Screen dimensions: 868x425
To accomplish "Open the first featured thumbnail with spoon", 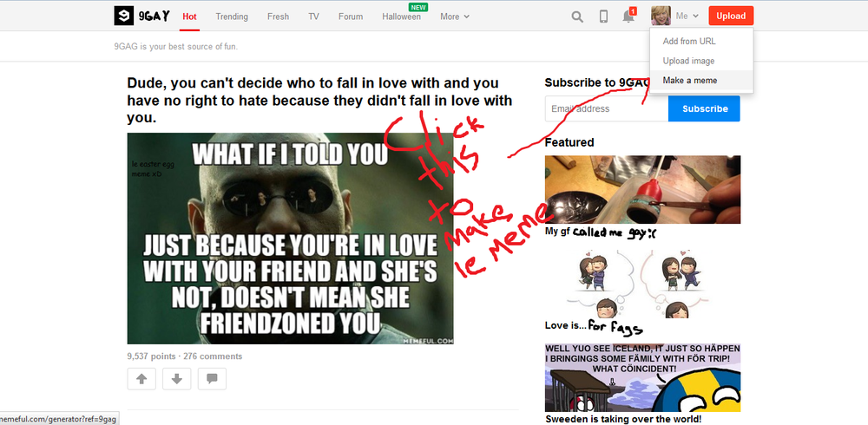I will coord(642,189).
